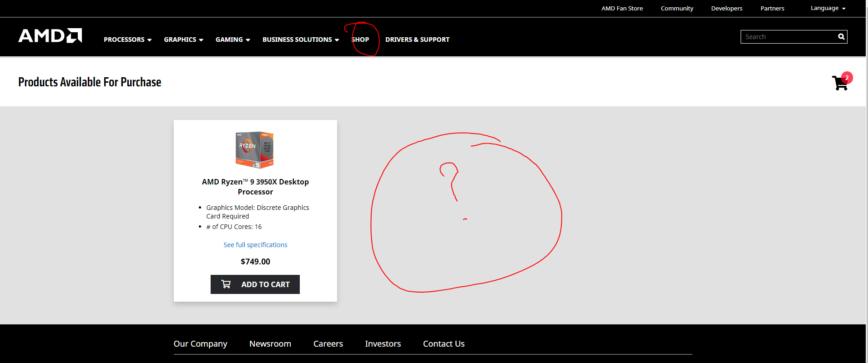The image size is (868, 363).
Task: Click the page vertical scrollbar
Action: (x=867, y=182)
